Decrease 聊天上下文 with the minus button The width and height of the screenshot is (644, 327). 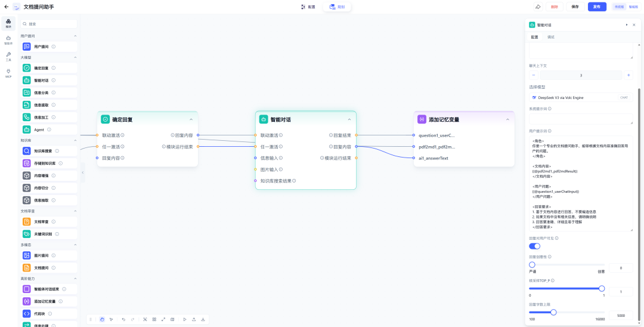pos(534,76)
